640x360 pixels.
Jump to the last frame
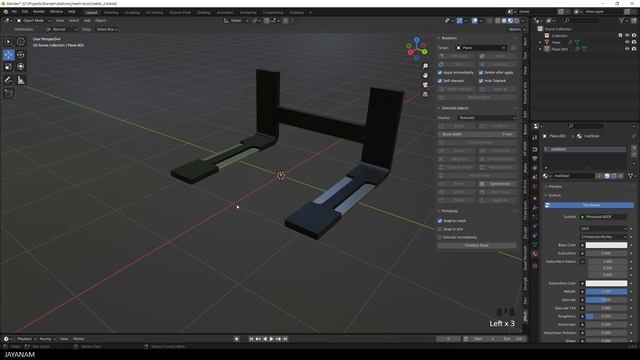[285, 339]
